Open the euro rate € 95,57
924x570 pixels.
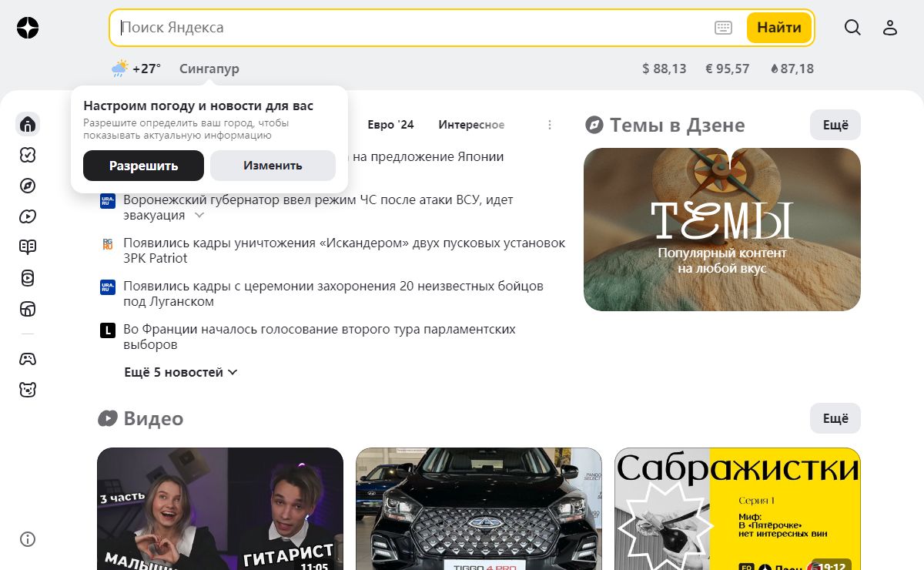tap(728, 69)
